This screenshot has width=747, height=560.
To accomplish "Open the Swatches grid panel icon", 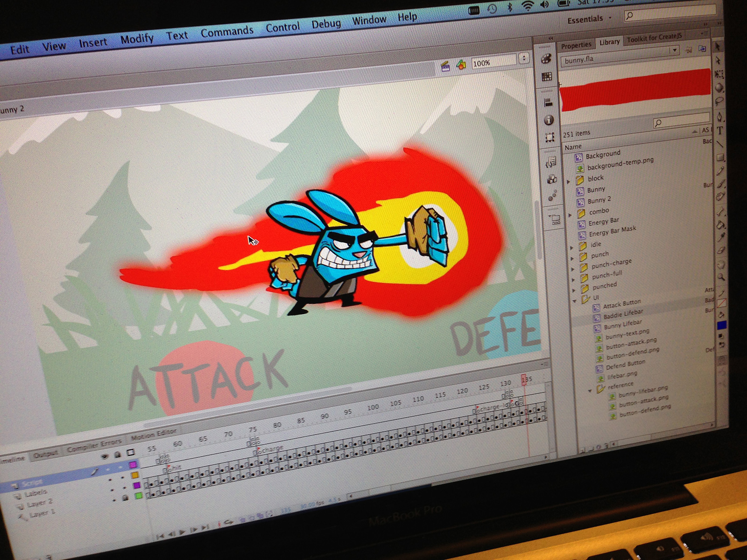I will tap(547, 77).
